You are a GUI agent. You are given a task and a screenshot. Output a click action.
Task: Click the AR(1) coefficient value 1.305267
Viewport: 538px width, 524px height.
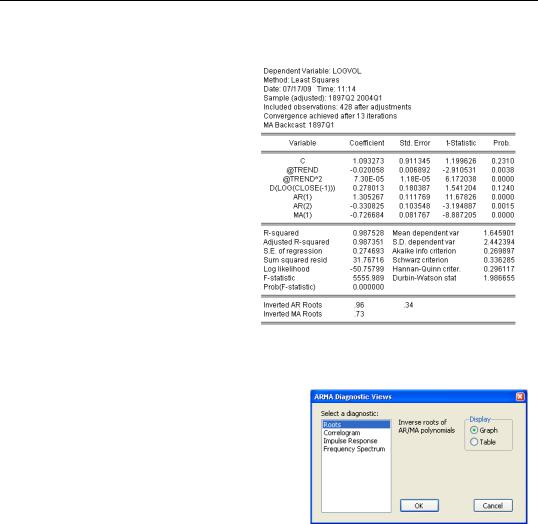tap(368, 197)
